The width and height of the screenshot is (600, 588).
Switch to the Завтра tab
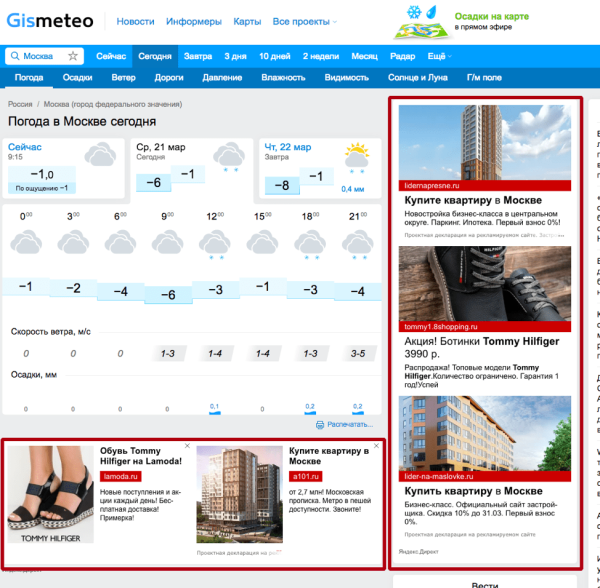click(198, 56)
